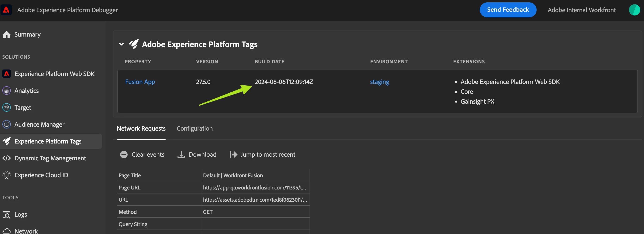644x234 pixels.
Task: Click the Default | Workfront Fusion title value
Action: click(x=233, y=175)
